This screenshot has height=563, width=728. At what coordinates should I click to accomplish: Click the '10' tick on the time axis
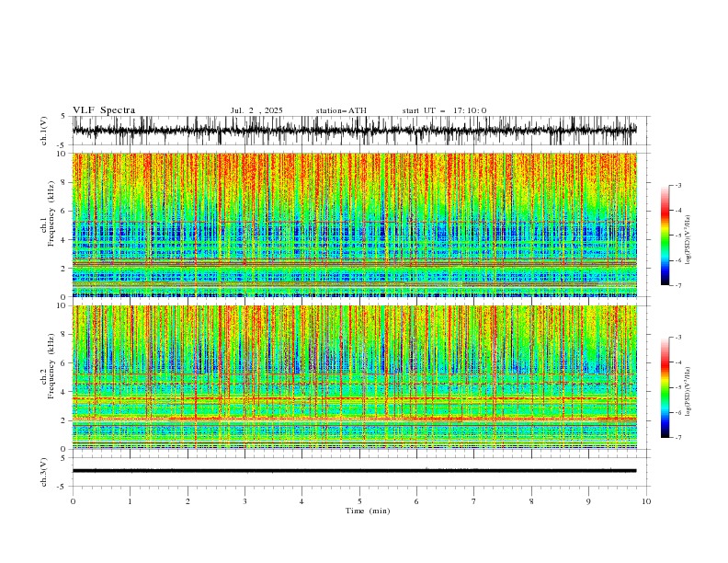pos(646,501)
